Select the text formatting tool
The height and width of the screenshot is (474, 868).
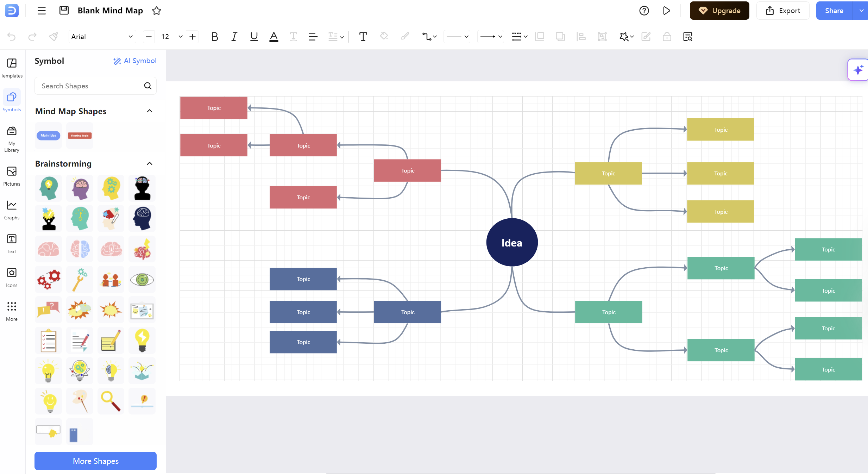[363, 36]
